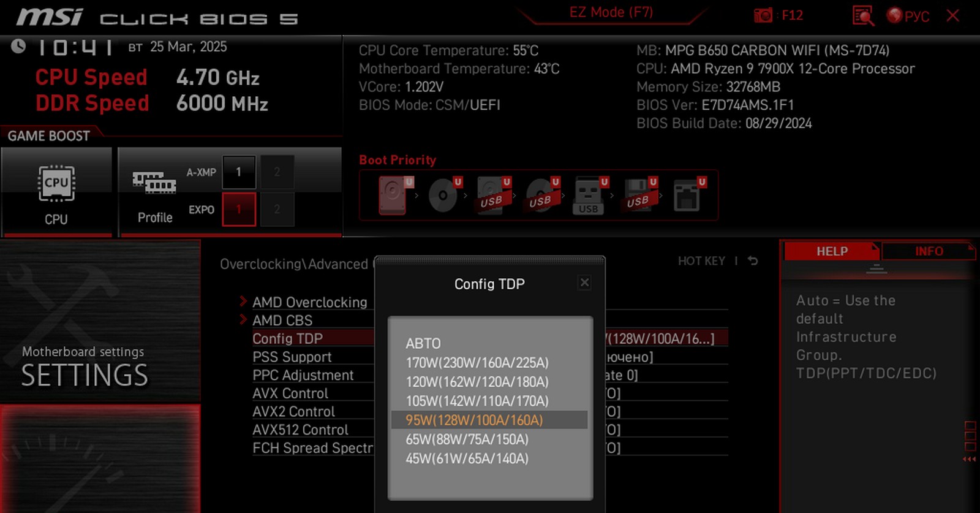Select USB hard disk boot icon
Viewport: 980px width, 513px height.
tap(494, 195)
